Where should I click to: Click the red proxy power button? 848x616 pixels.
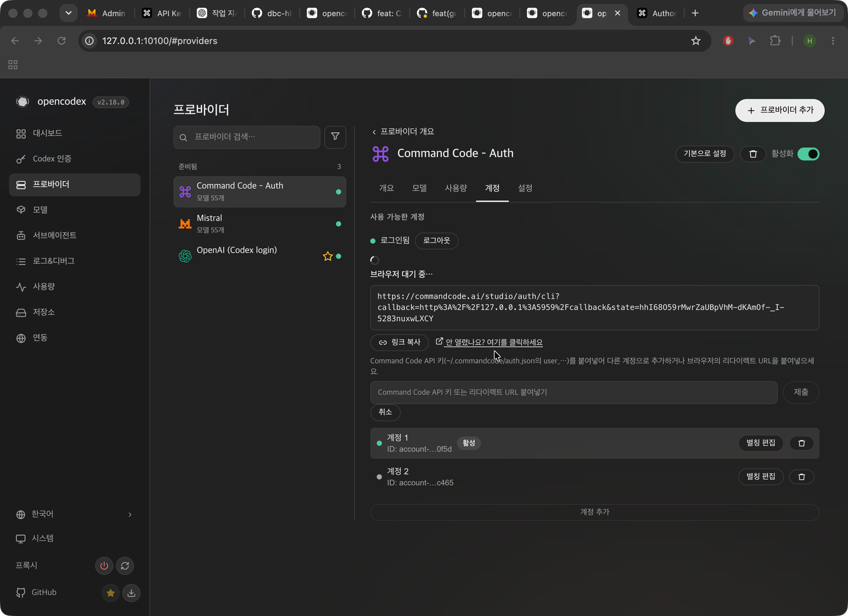click(104, 566)
